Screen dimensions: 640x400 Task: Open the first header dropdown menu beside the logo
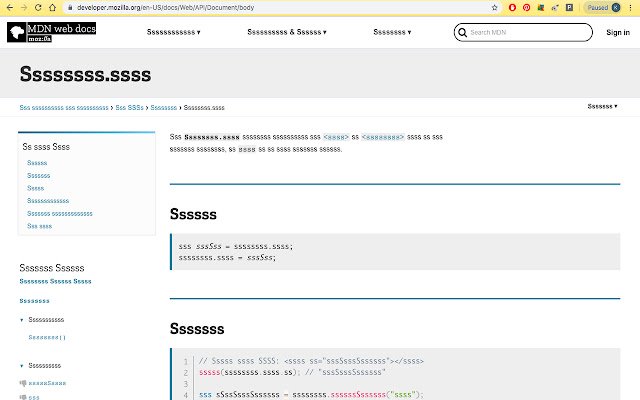point(173,32)
